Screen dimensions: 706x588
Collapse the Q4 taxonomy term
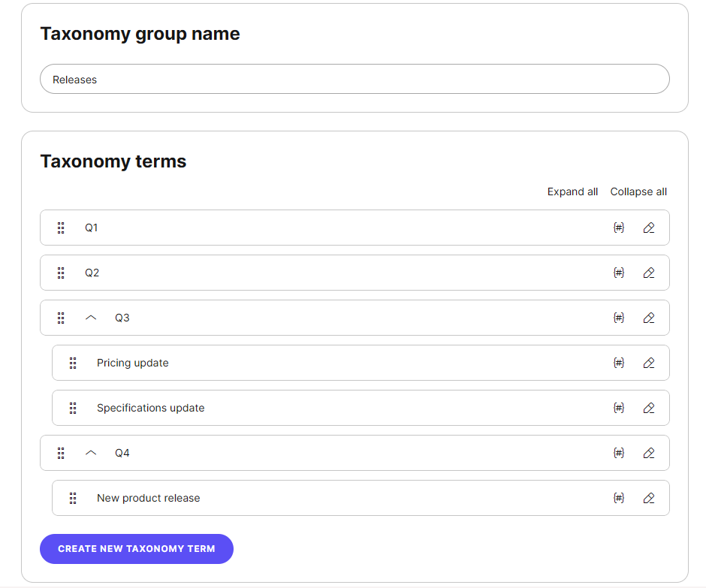(x=91, y=453)
